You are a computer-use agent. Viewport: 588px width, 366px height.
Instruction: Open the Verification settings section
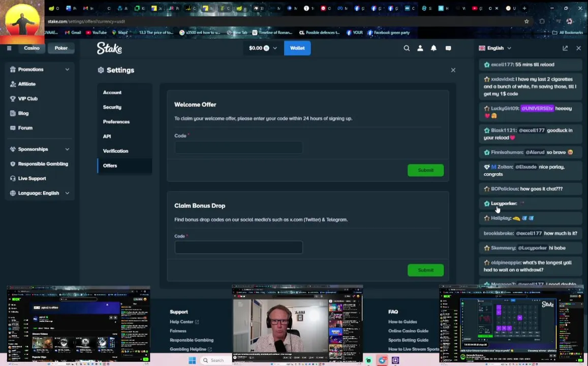tap(125, 151)
